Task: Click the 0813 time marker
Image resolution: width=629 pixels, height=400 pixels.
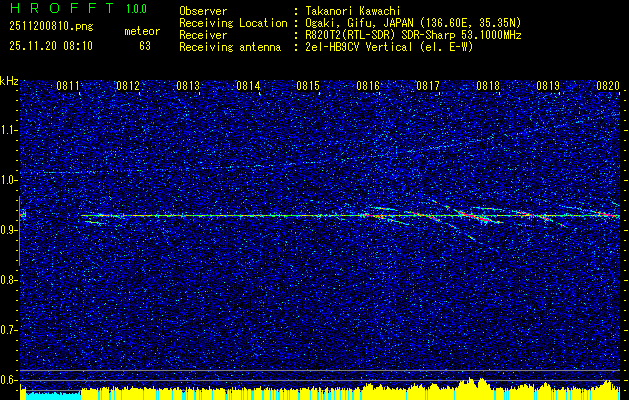Action: click(188, 85)
